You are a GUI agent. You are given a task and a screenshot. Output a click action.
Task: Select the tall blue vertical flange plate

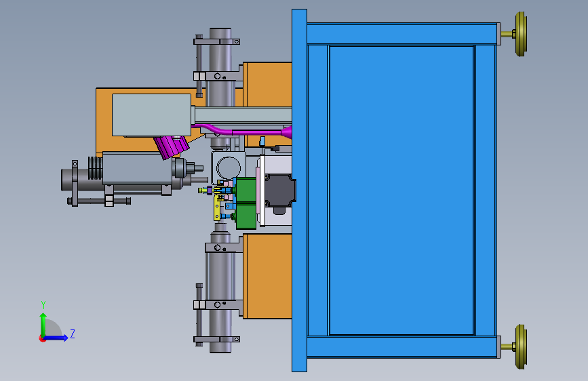(299, 190)
